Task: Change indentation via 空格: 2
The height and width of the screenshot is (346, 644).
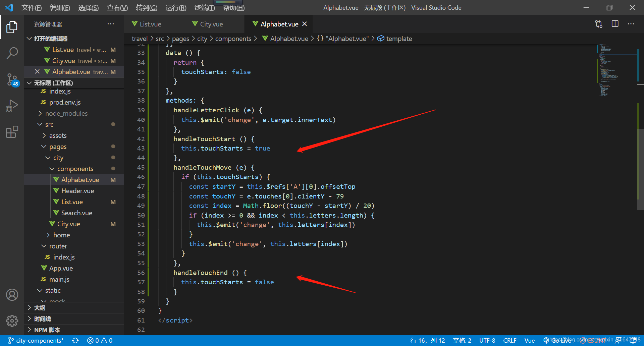Action: 462,341
